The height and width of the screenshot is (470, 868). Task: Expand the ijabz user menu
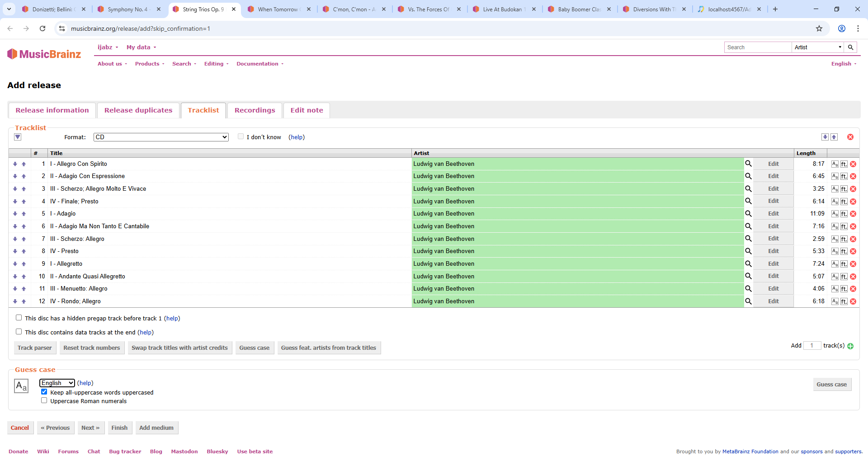click(108, 47)
